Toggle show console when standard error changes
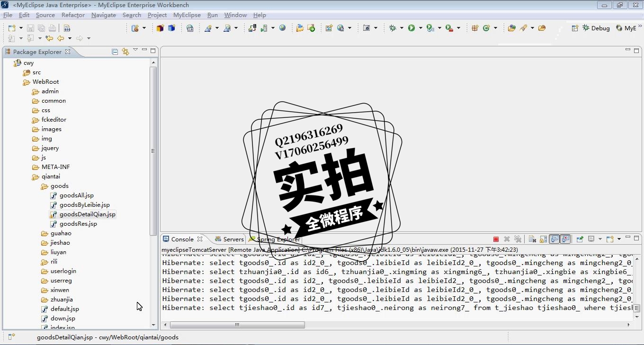This screenshot has height=345, width=644. (565, 239)
